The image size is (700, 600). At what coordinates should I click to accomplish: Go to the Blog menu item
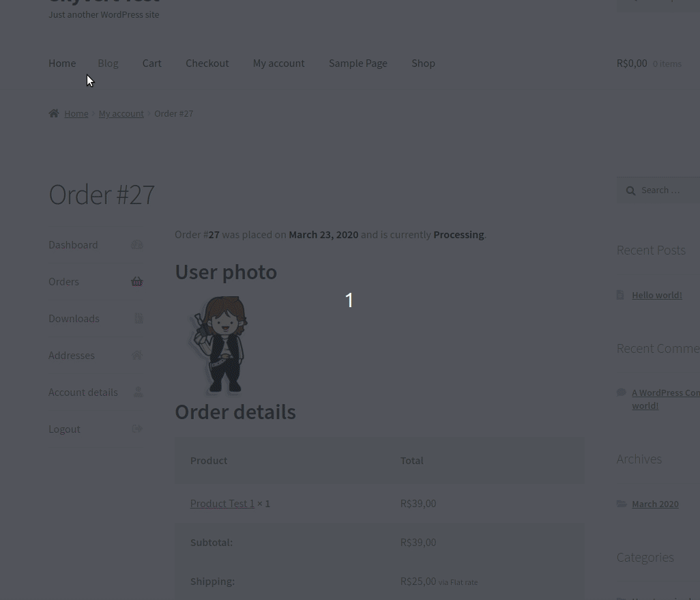pyautogui.click(x=108, y=63)
